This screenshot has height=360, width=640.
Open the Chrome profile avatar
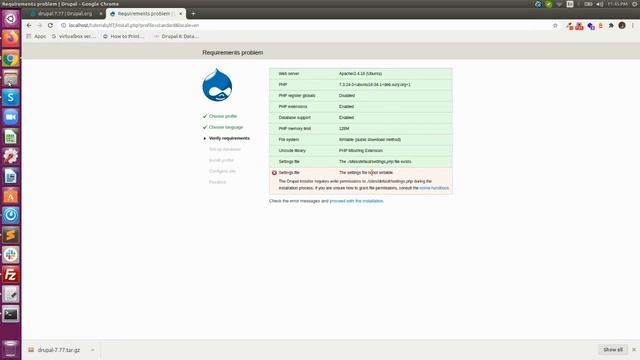[622, 25]
